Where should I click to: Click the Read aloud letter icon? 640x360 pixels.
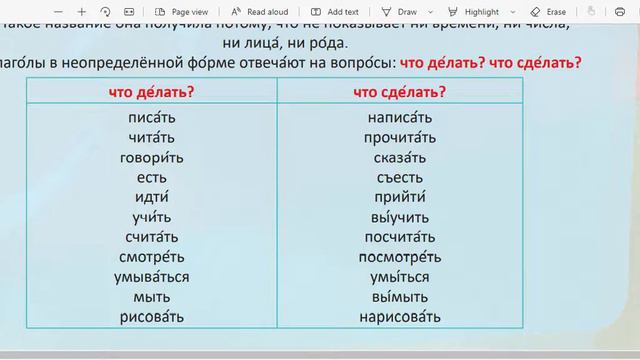click(x=236, y=12)
